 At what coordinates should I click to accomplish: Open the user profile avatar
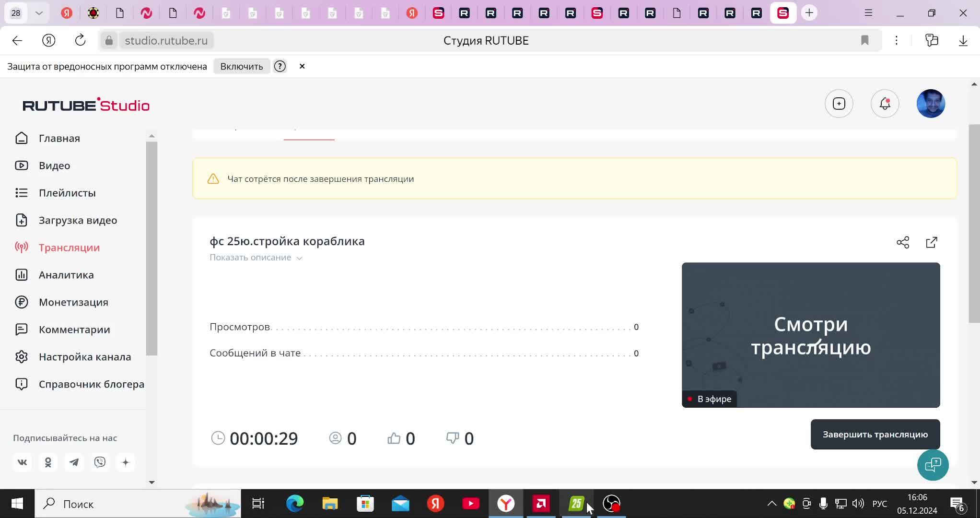931,104
